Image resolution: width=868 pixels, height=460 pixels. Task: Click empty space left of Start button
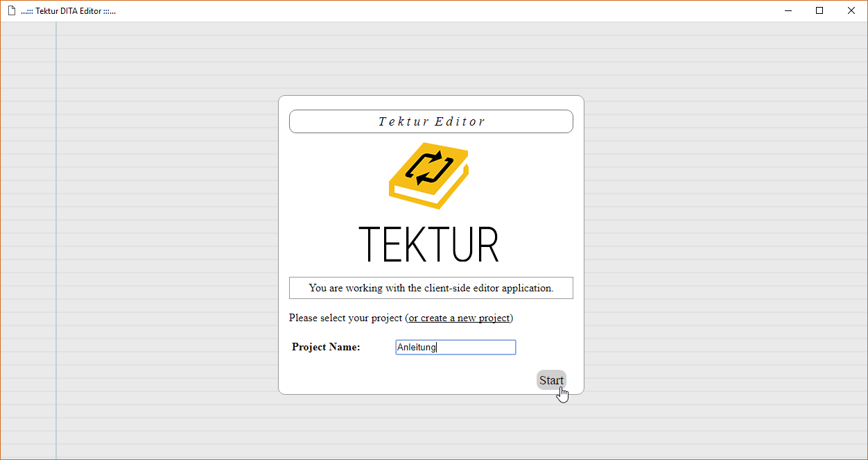[416, 380]
